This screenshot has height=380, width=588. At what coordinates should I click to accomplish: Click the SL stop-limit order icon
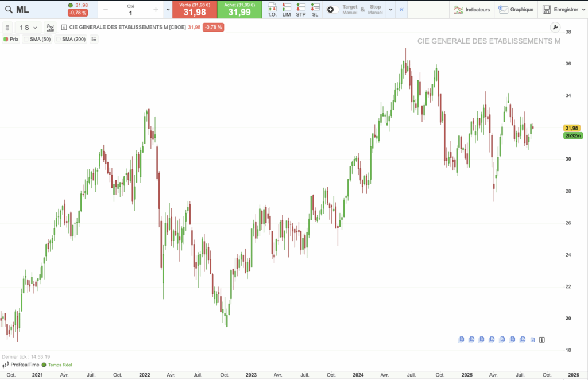pyautogui.click(x=315, y=9)
